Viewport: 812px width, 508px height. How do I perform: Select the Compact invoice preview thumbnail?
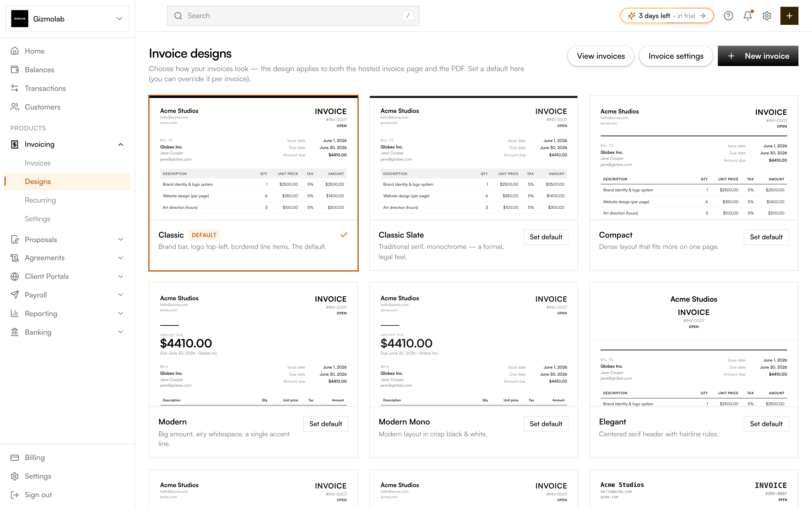coord(694,158)
